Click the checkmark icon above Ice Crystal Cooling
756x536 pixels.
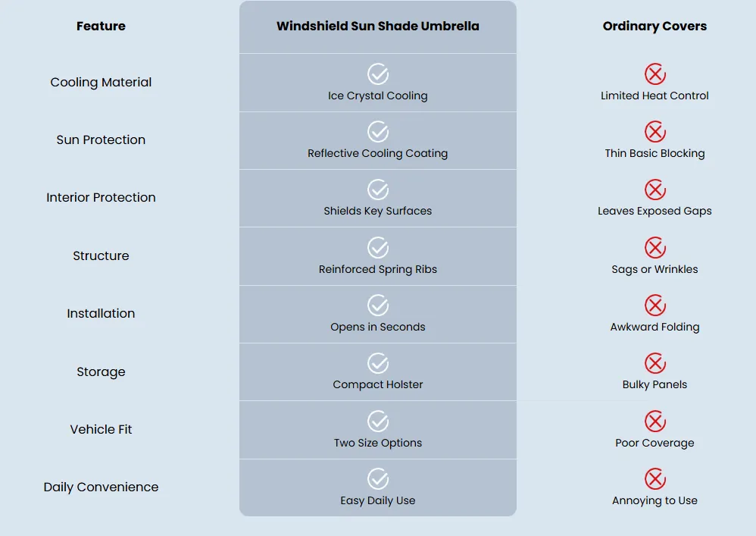(378, 74)
